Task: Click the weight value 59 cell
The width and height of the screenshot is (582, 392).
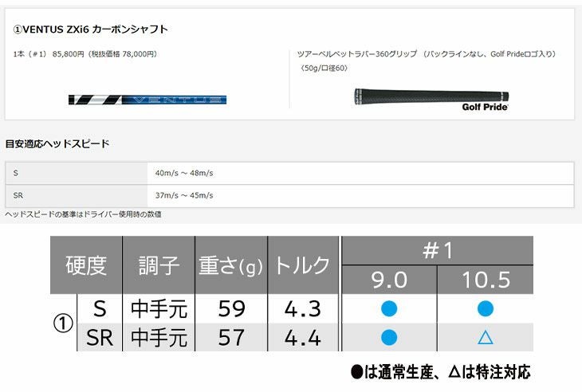Action: pos(230,308)
